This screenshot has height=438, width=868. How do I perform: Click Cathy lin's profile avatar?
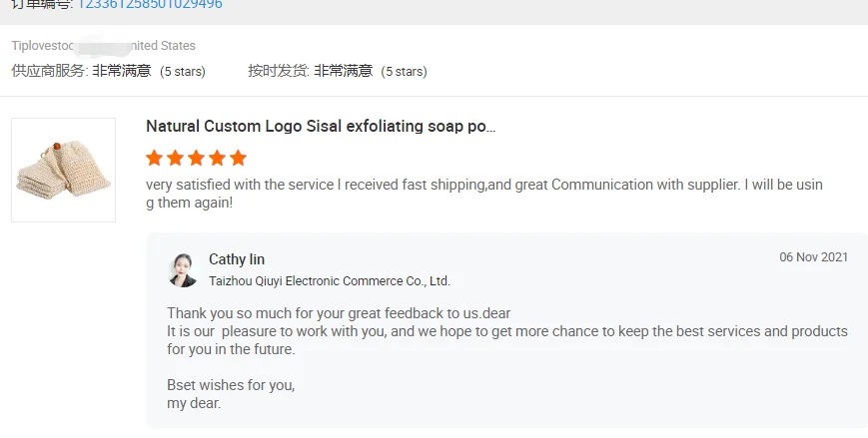click(183, 269)
